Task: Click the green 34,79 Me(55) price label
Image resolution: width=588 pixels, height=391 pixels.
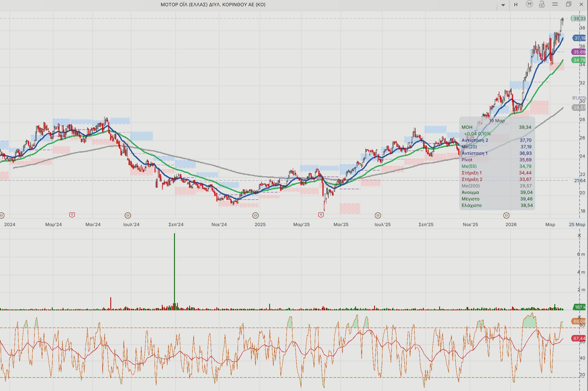Action: click(579, 60)
